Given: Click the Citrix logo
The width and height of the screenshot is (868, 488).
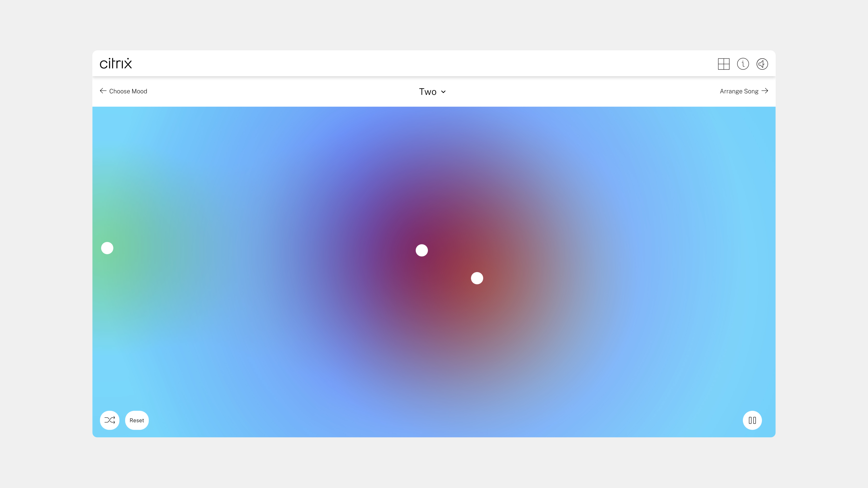Looking at the screenshot, I should (x=115, y=64).
